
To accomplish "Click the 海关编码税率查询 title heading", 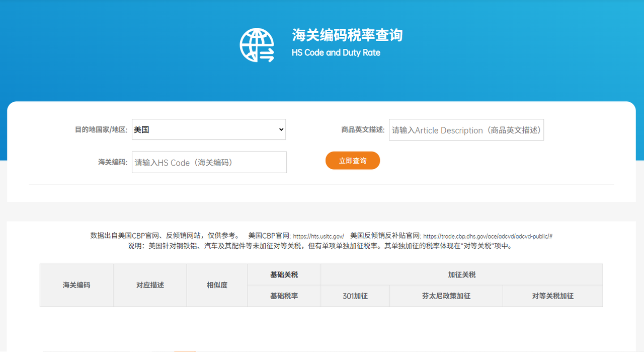I will click(347, 36).
